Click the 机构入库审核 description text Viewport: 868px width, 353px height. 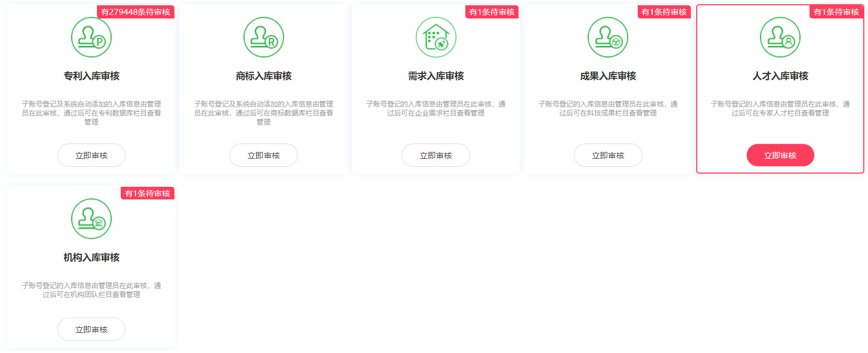pos(91,290)
